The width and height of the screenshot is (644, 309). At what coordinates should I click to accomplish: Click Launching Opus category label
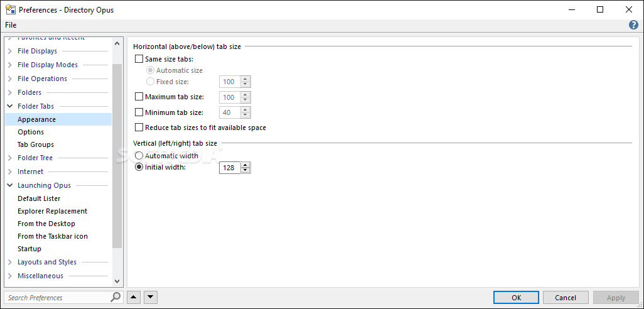tap(45, 185)
